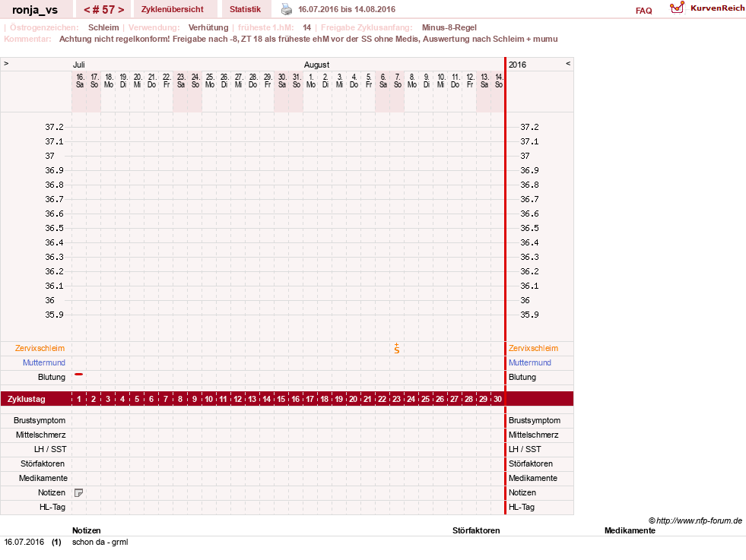This screenshot has width=746, height=560.
Task: Click the Zyklustag header label
Action: [x=26, y=399]
